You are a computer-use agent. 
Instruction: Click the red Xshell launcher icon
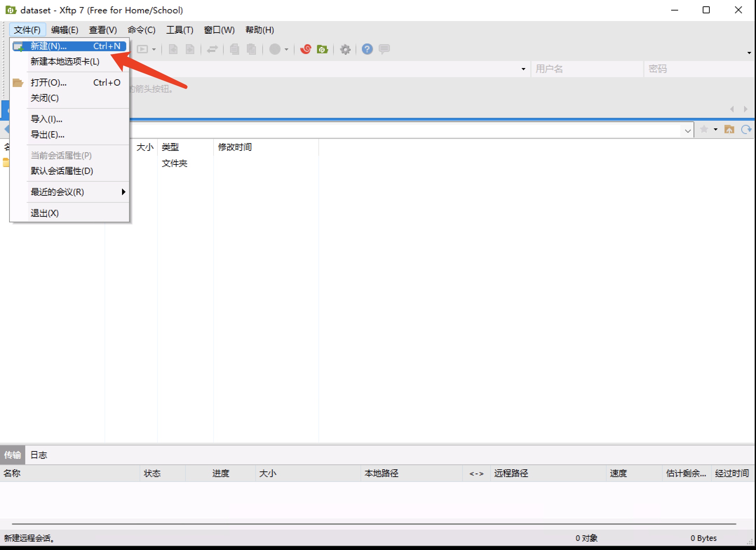[306, 49]
